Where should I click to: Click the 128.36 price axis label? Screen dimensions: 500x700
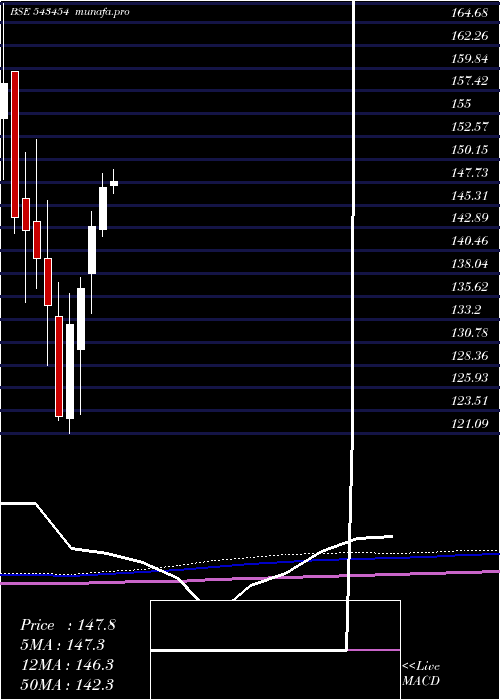coord(469,355)
